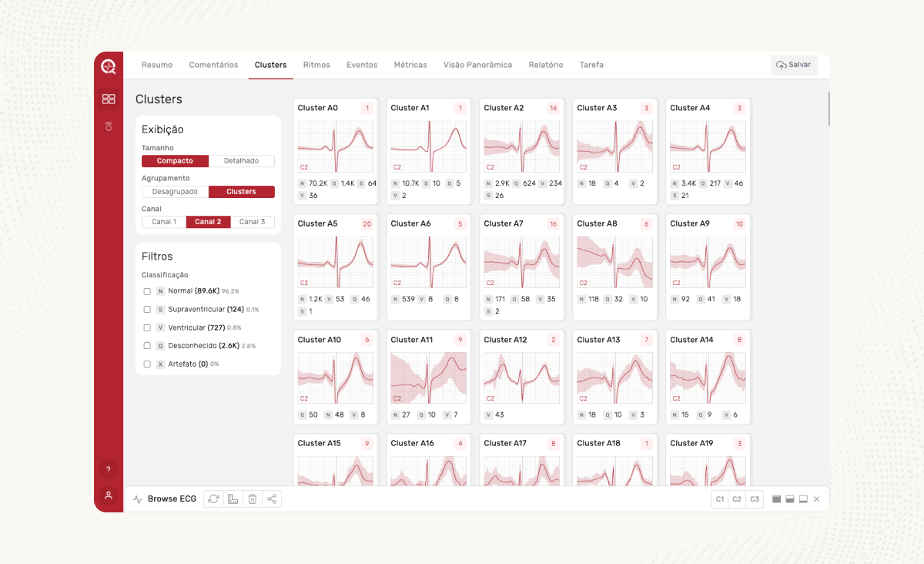Switch to the Ritmos tab
Image resolution: width=924 pixels, height=564 pixels.
316,65
